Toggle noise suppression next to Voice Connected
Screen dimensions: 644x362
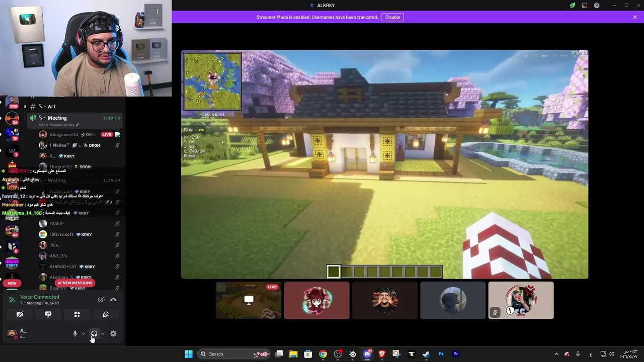click(101, 300)
